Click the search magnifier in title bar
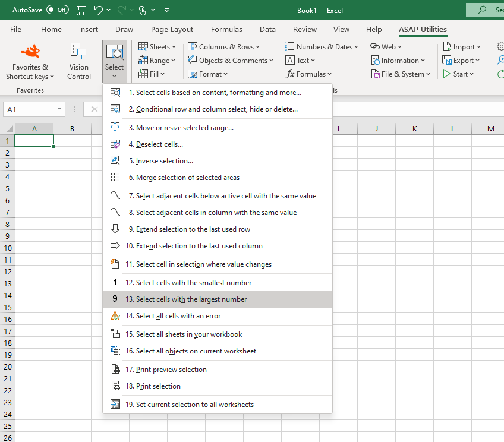The image size is (504, 442). click(482, 10)
